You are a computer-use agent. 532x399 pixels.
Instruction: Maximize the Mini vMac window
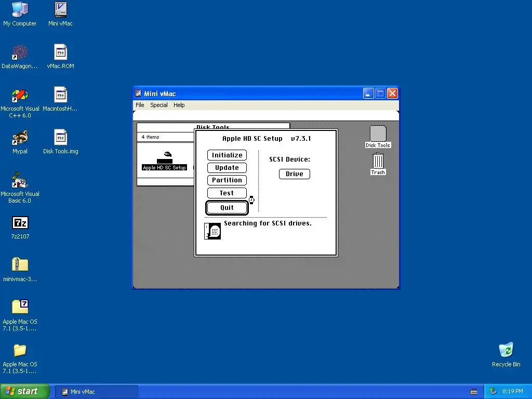[380, 94]
